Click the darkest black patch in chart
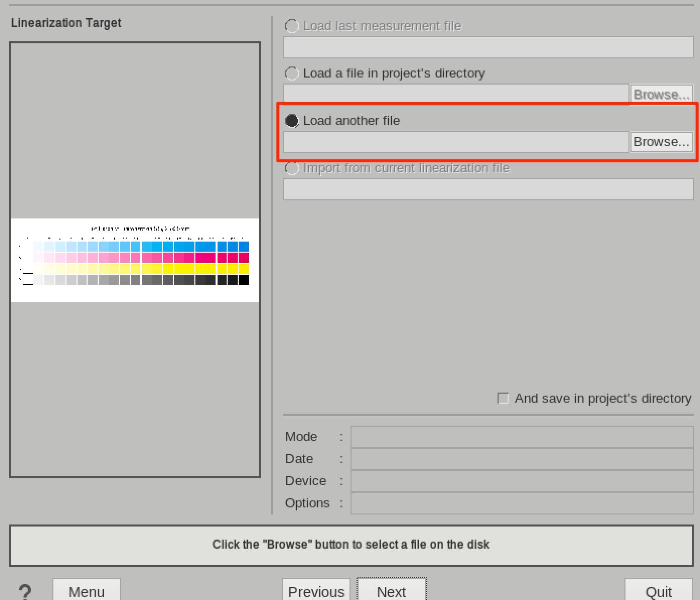Screen dimensions: 700x600 pos(244,280)
